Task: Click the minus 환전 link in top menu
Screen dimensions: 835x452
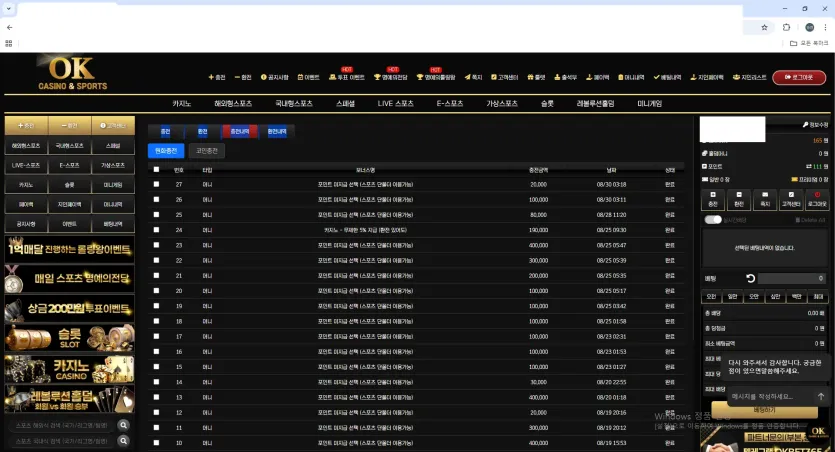Action: pos(243,77)
